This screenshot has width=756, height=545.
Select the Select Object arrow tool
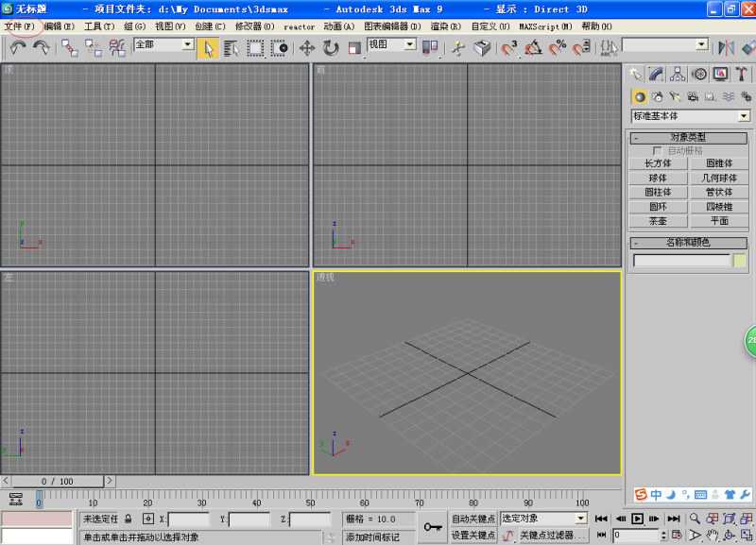(x=209, y=47)
